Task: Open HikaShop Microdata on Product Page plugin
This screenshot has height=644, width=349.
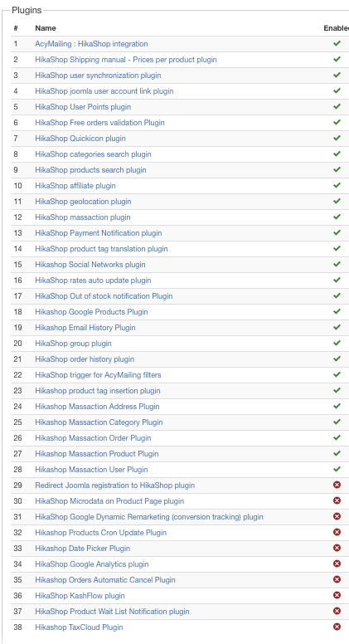Action: [109, 501]
